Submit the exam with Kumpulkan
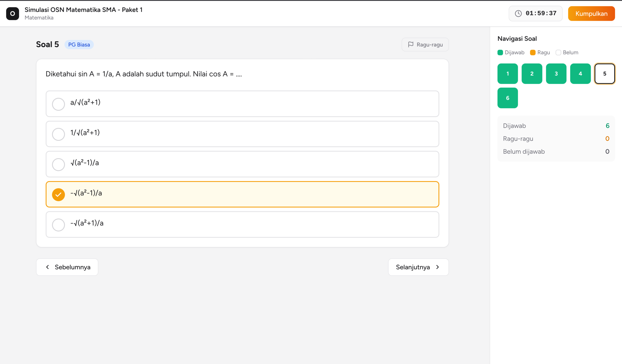Image resolution: width=622 pixels, height=364 pixels. [591, 13]
